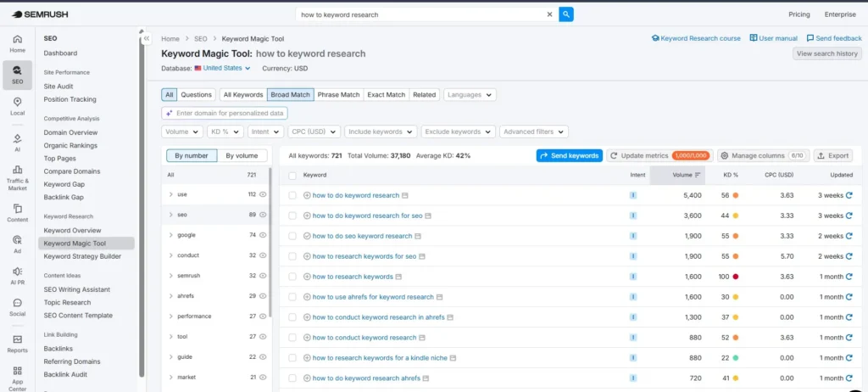This screenshot has height=392, width=868.
Task: Expand the 'ahrefs' keyword group
Action: pos(171,296)
